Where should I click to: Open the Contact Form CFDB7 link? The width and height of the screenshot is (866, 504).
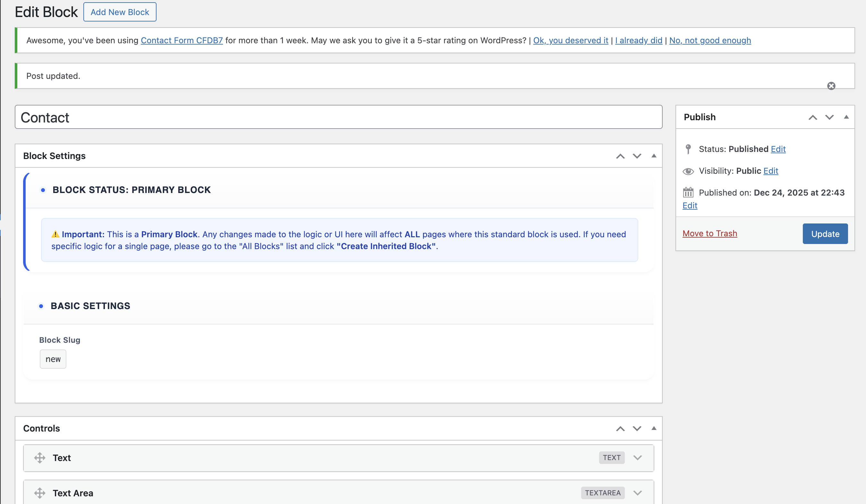(182, 40)
